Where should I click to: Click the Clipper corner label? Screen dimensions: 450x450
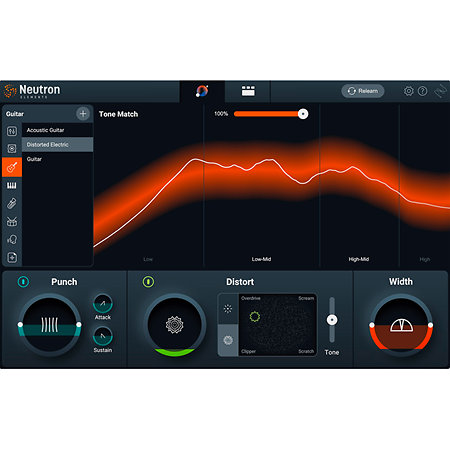click(x=249, y=351)
